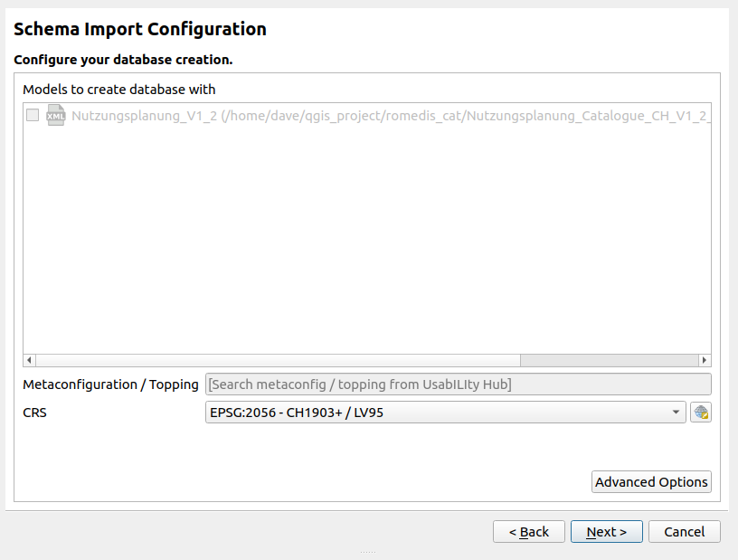738x560 pixels.
Task: Open Advanced Options
Action: [x=651, y=481]
